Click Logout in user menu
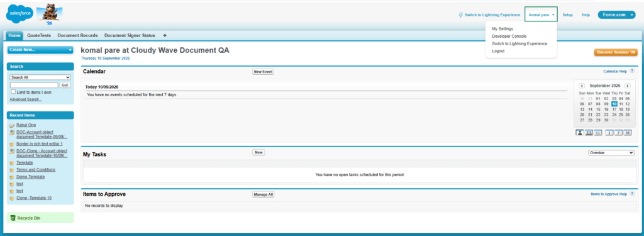Viewport: 644px width, 236px height. (498, 51)
